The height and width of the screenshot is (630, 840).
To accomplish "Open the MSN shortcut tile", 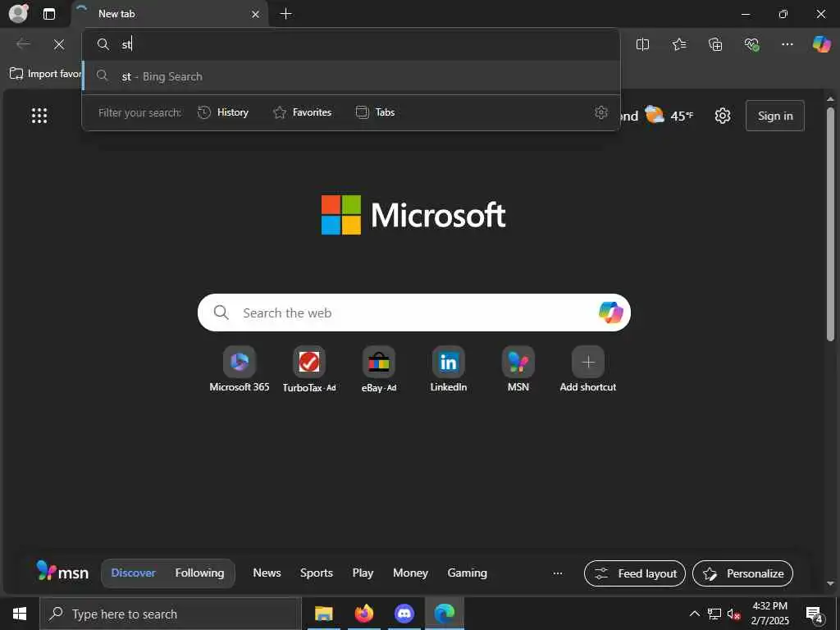I will [518, 370].
